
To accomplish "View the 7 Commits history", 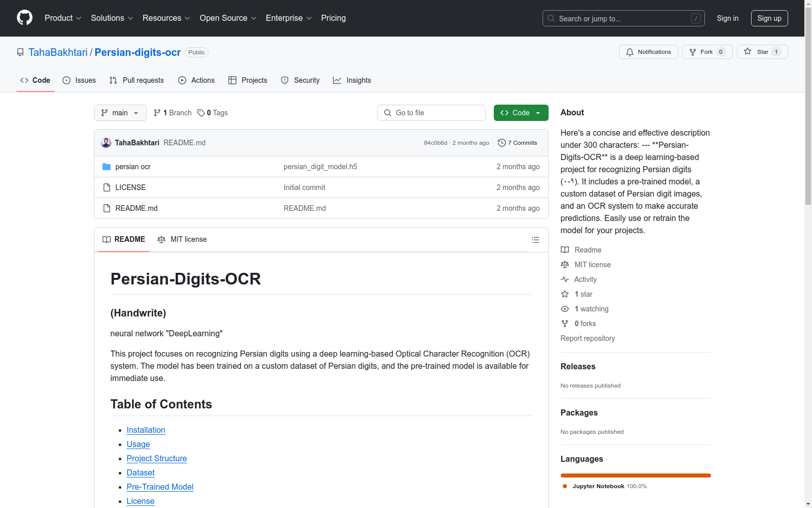I will coord(517,143).
